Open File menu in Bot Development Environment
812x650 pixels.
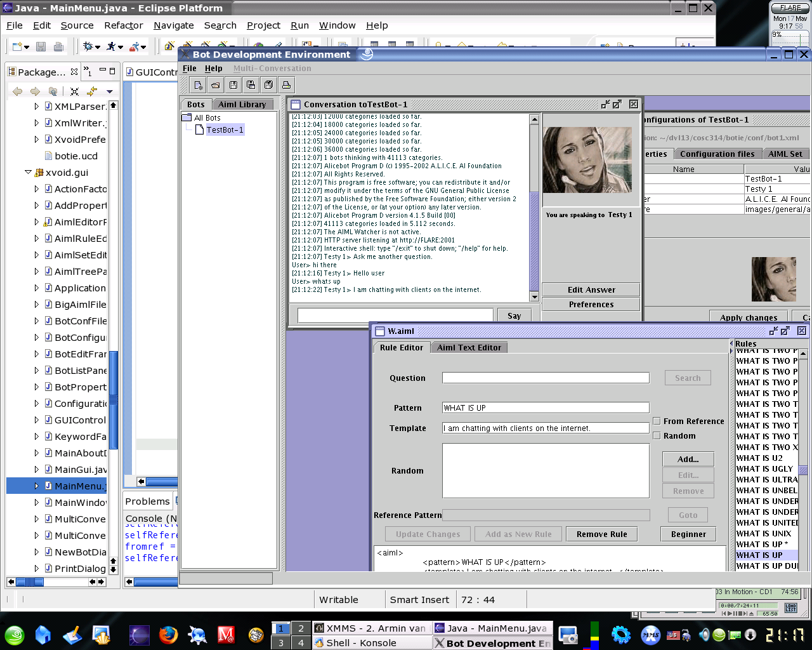[x=190, y=69]
